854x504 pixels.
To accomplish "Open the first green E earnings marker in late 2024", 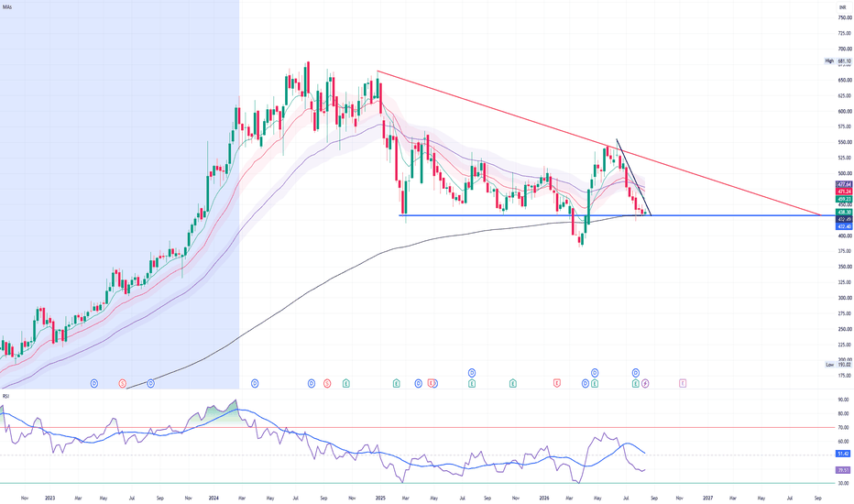I will [x=345, y=384].
